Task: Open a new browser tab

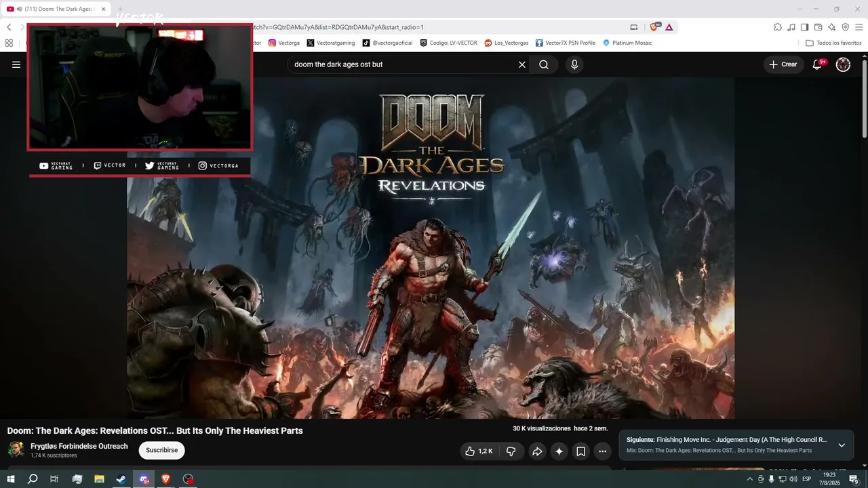Action: click(x=120, y=9)
